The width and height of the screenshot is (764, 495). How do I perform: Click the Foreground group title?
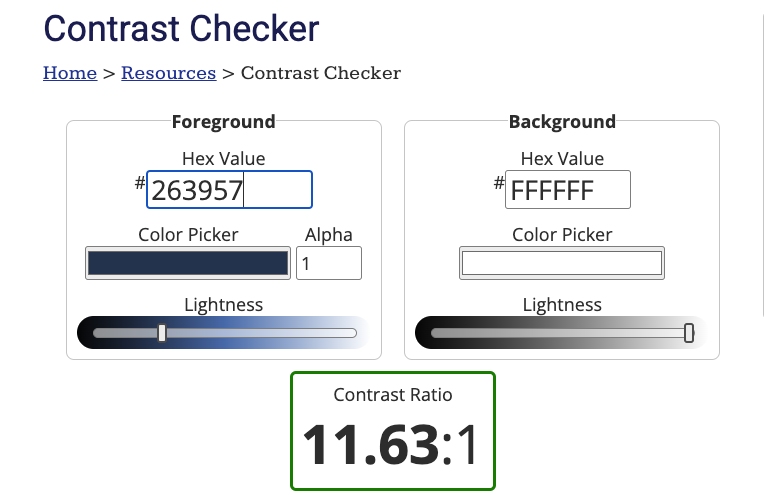(x=224, y=122)
